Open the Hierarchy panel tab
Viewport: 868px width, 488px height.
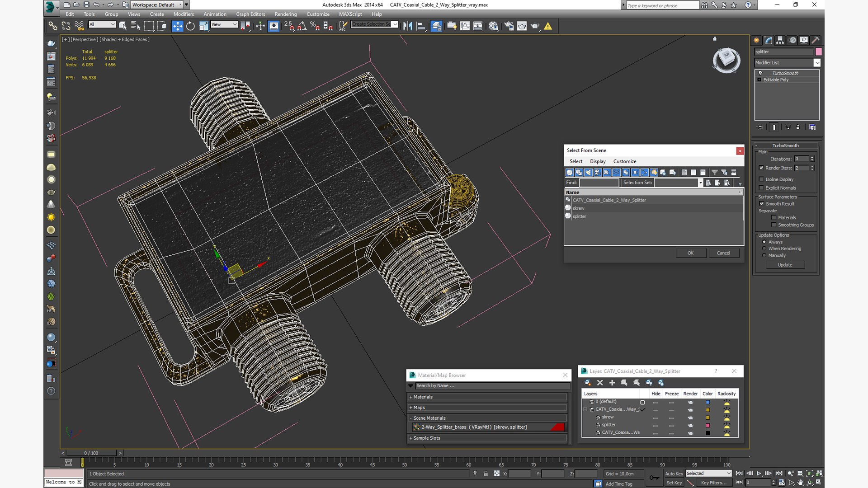[x=780, y=40]
